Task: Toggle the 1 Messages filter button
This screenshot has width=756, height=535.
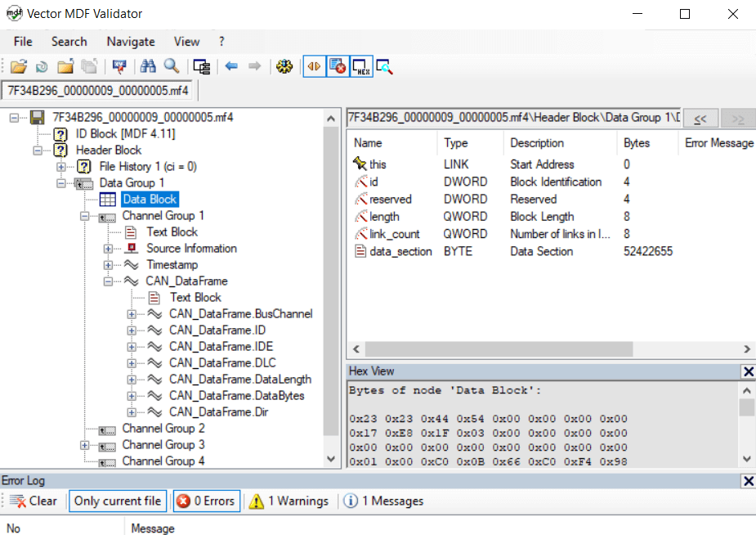Action: pos(384,501)
